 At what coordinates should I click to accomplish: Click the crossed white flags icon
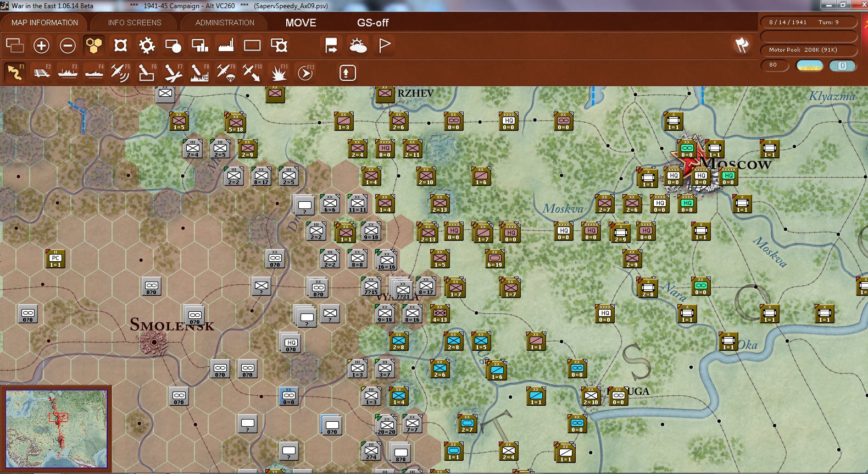point(742,45)
